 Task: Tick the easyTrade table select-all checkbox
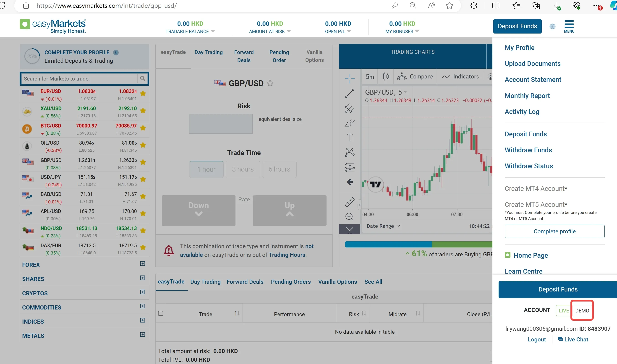pyautogui.click(x=161, y=313)
